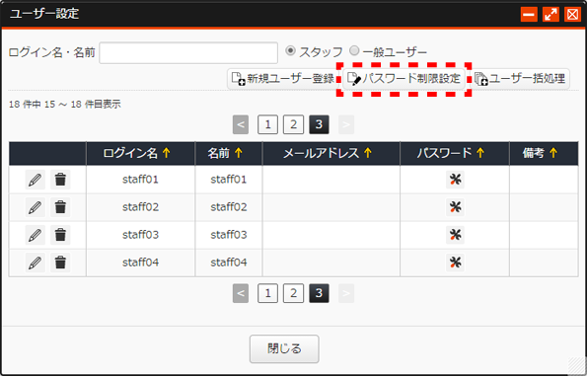
Task: Click 閉じる button at bottom
Action: click(284, 348)
